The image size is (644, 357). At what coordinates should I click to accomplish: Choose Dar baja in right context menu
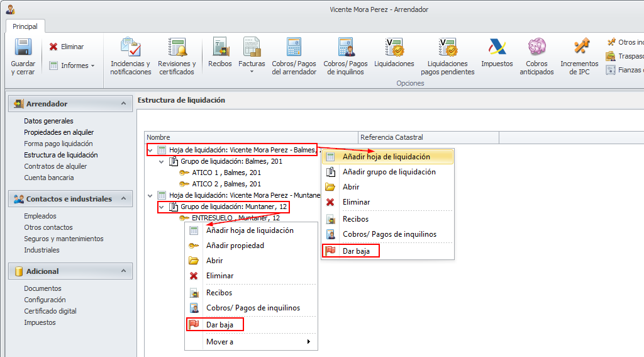click(x=387, y=251)
